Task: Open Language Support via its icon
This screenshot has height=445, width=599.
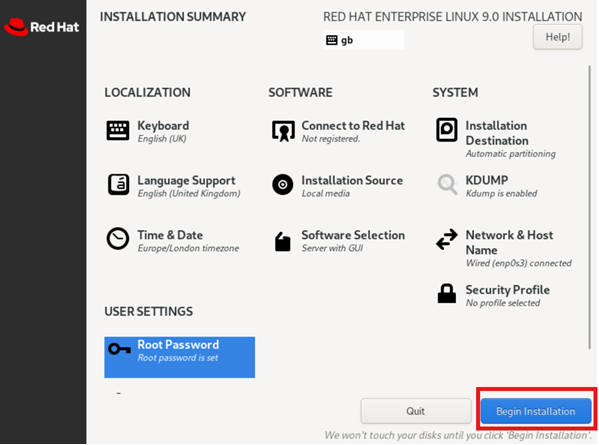Action: [118, 185]
